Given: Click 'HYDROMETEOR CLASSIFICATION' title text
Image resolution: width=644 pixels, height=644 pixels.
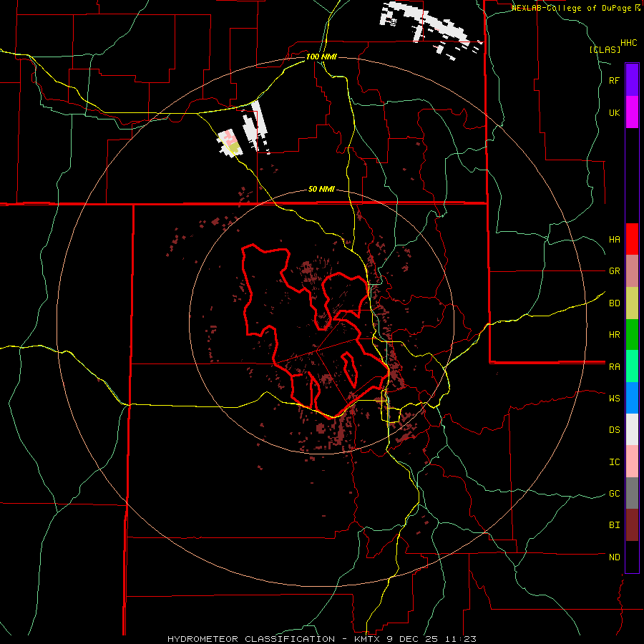Looking at the screenshot, I should (x=251, y=639).
